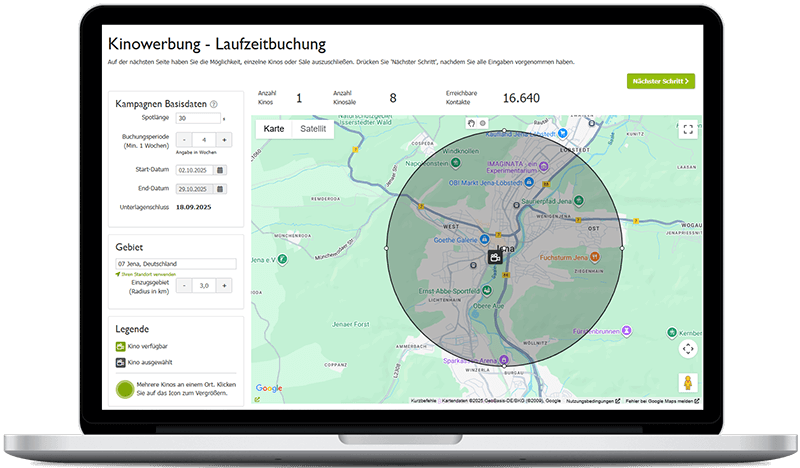The image size is (800, 468).
Task: Increase Buchungsperiode with the plus button
Action: [224, 140]
